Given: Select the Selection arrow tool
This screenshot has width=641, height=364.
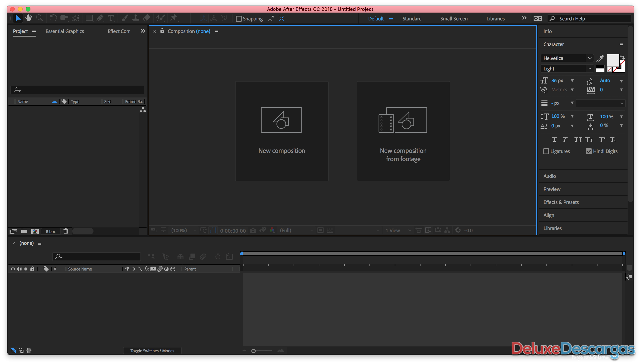Looking at the screenshot, I should click(x=18, y=18).
